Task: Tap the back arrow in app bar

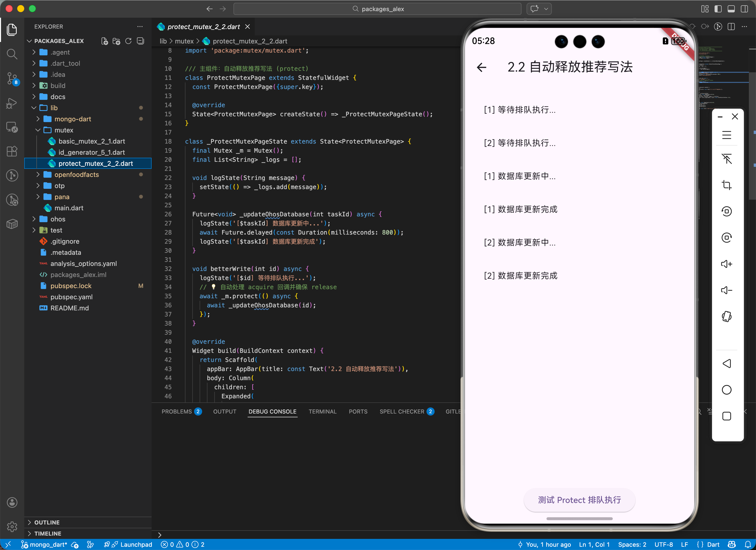Action: tap(481, 67)
